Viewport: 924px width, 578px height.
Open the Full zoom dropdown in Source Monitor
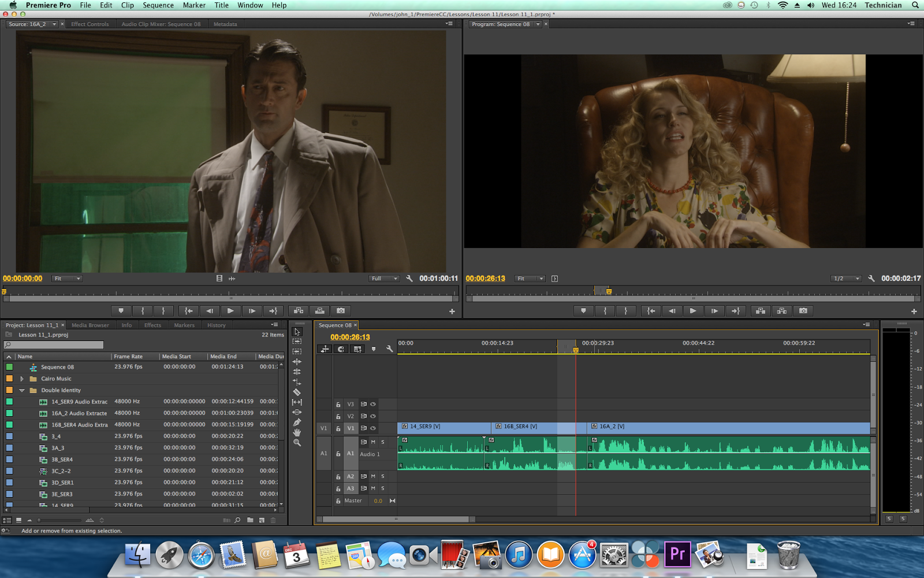click(x=383, y=278)
